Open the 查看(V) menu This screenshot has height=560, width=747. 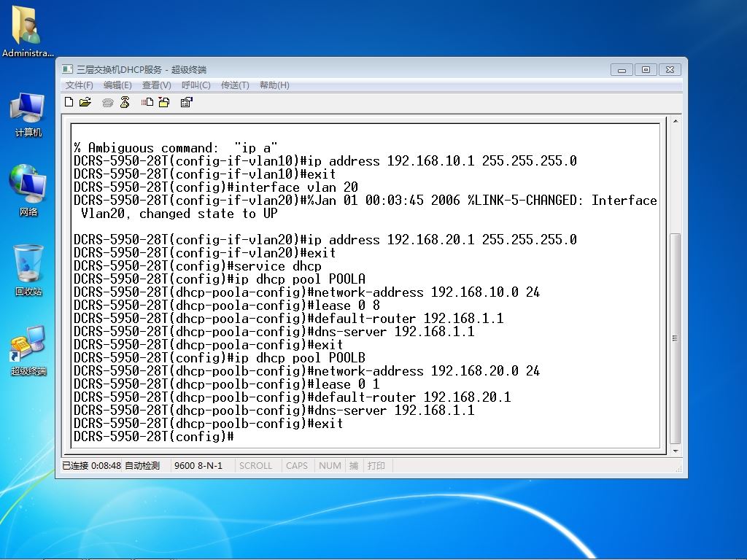click(x=157, y=85)
